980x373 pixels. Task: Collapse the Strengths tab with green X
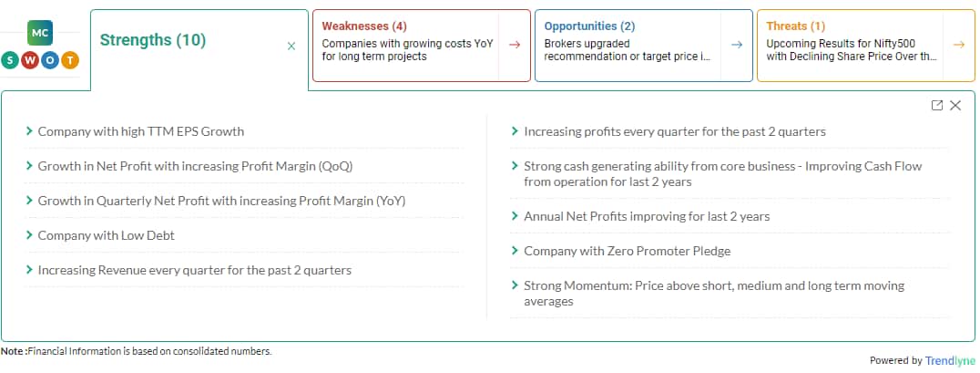click(291, 46)
